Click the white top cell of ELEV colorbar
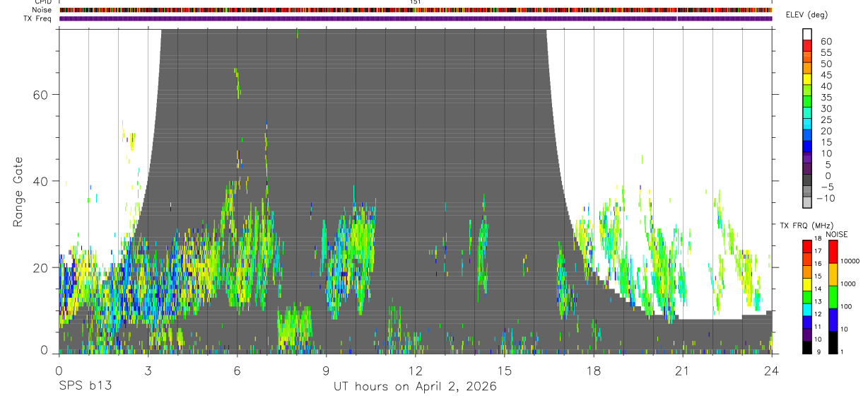The image size is (868, 401). pyautogui.click(x=807, y=35)
